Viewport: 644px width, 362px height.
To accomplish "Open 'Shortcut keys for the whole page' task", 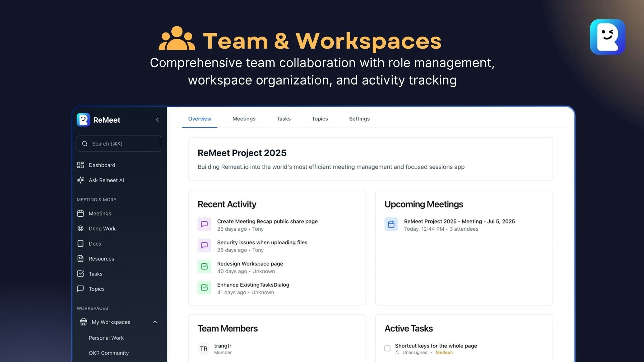I will pyautogui.click(x=436, y=346).
